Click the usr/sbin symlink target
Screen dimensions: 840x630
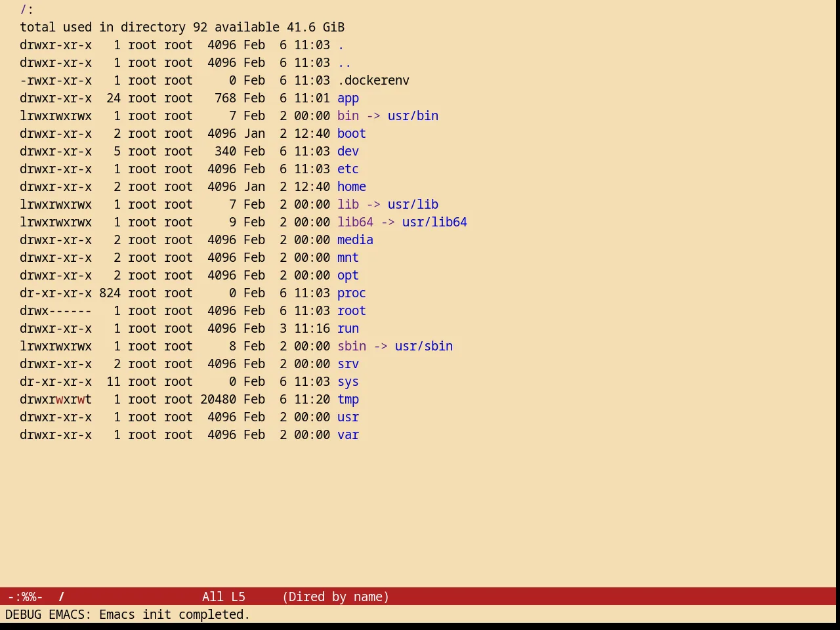[x=424, y=346]
